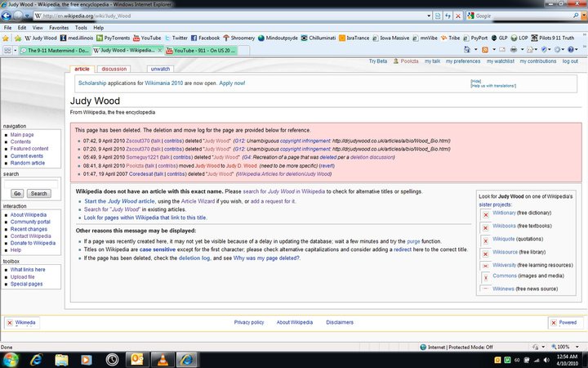
Task: Click the Wikipedia sidebar search field
Action: coord(31,184)
